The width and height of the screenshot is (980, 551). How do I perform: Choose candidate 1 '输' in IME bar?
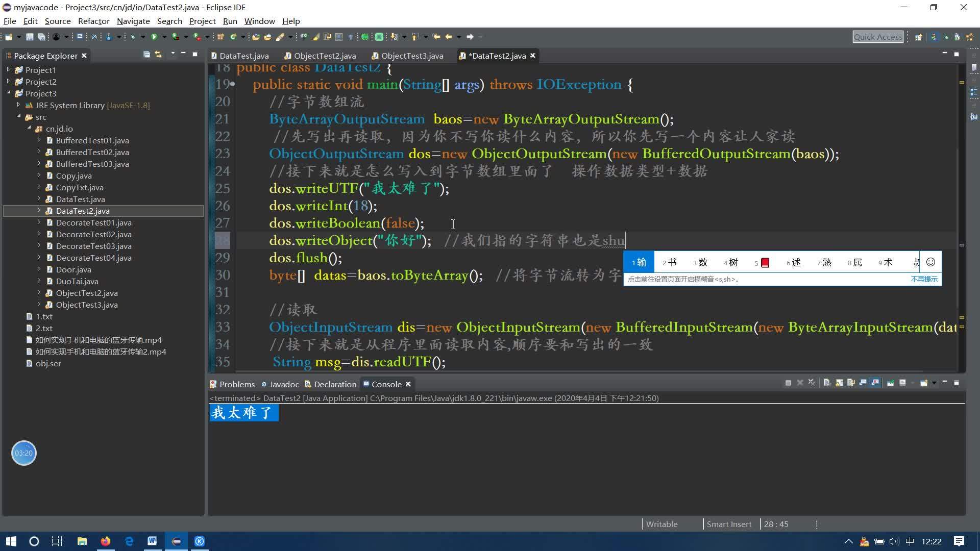639,262
